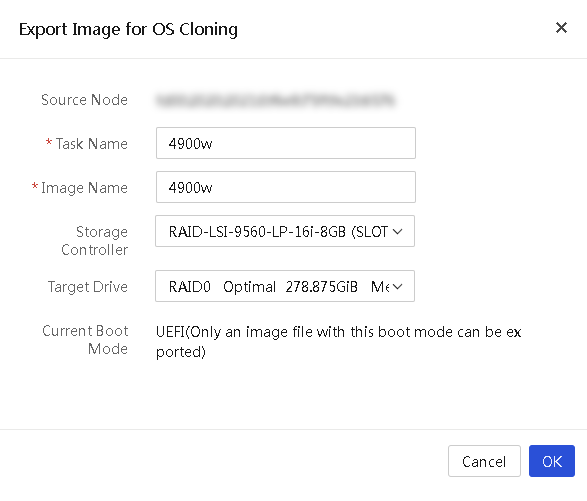Close the Export Image dialog with X

click(561, 28)
